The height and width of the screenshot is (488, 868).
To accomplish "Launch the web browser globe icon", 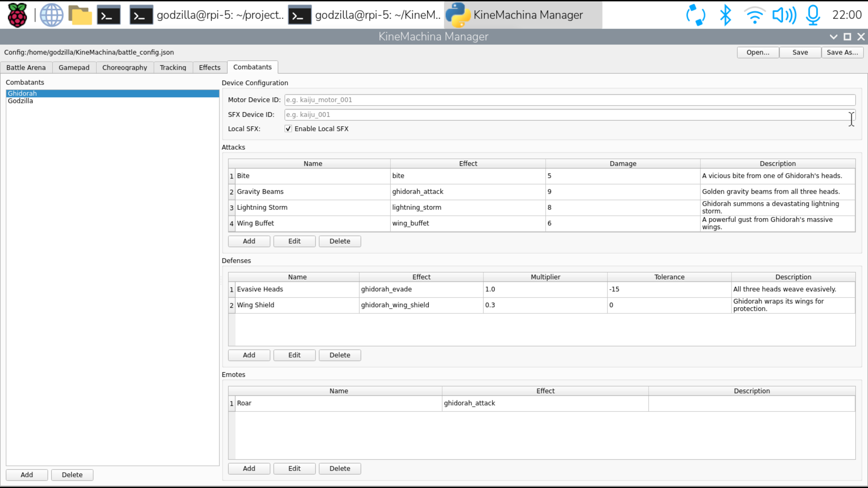I will coord(51,15).
